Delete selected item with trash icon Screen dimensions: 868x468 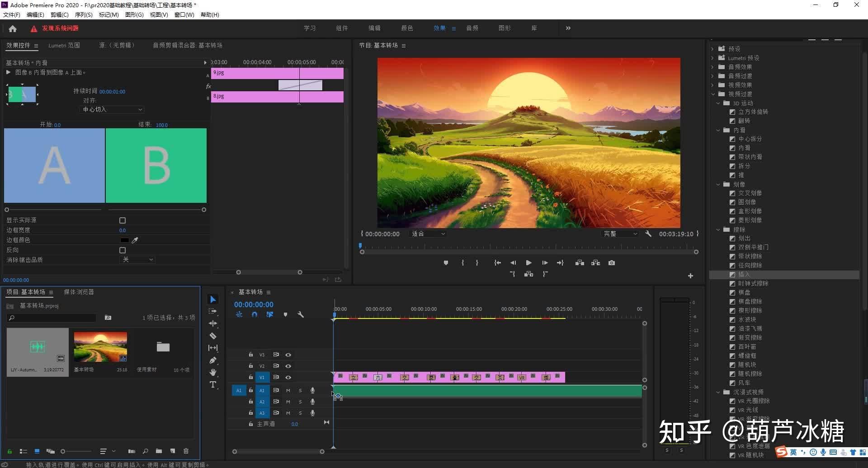point(186,451)
